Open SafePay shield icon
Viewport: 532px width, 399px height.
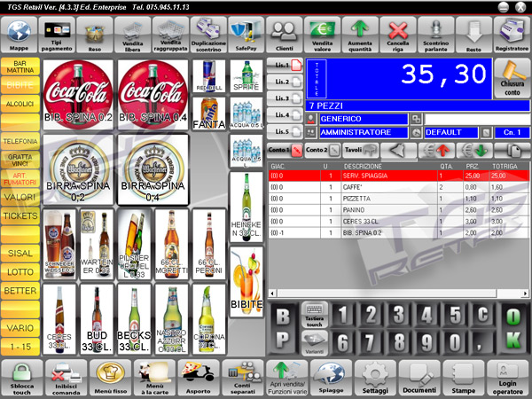pyautogui.click(x=246, y=35)
